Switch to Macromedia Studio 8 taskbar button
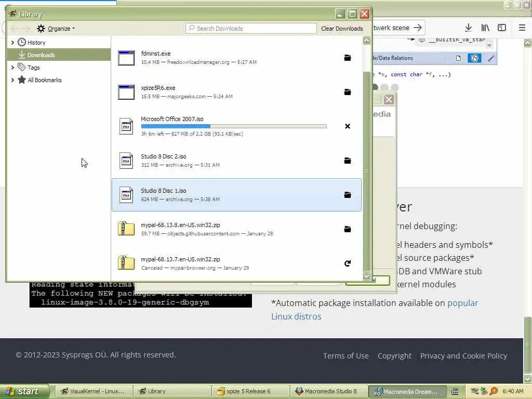The image size is (532, 399). click(329, 392)
